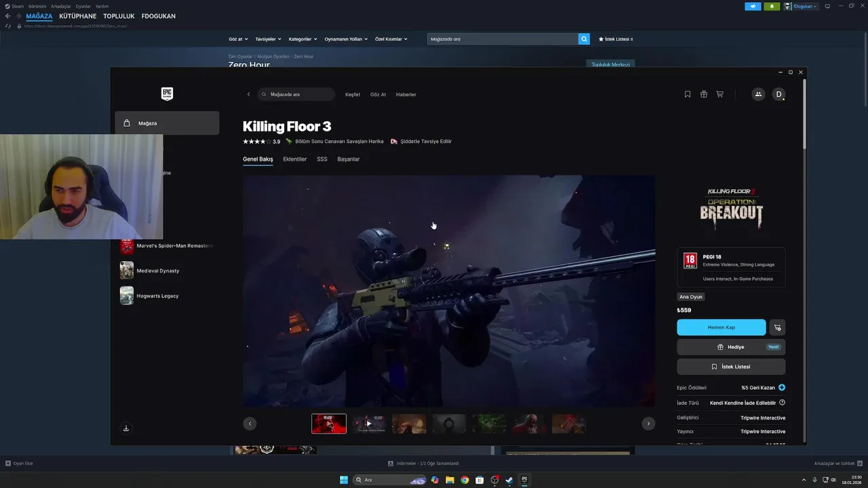Image resolution: width=868 pixels, height=488 pixels.
Task: Expand Steam Tavsiyeler dropdown
Action: pos(269,39)
